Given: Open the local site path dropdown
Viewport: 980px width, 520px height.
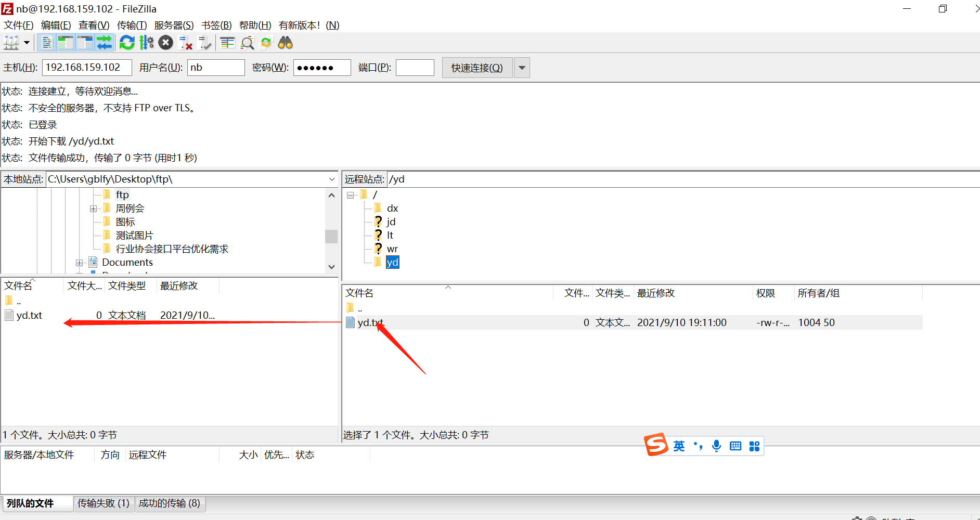Looking at the screenshot, I should (332, 179).
